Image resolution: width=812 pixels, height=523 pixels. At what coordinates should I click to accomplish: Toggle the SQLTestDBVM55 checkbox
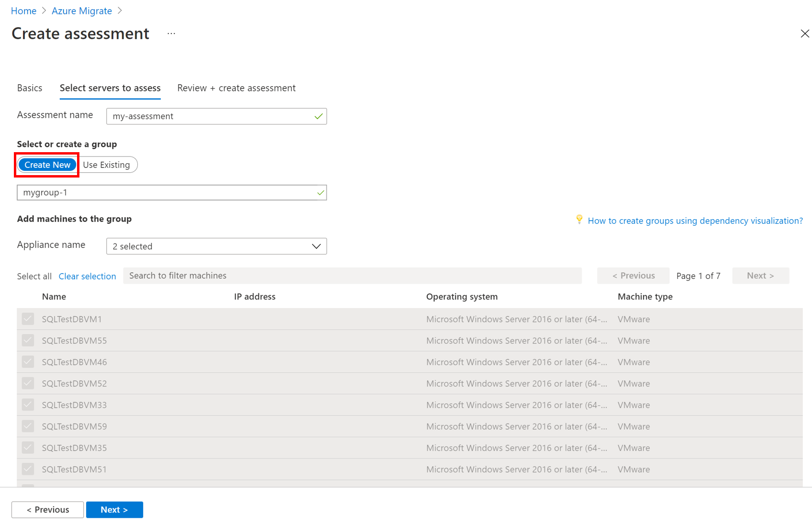28,341
